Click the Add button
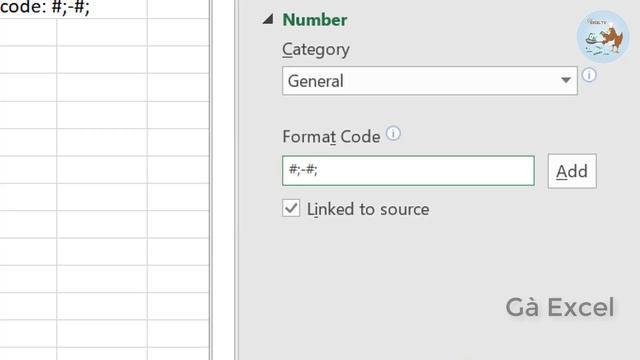640x360 pixels. 572,171
